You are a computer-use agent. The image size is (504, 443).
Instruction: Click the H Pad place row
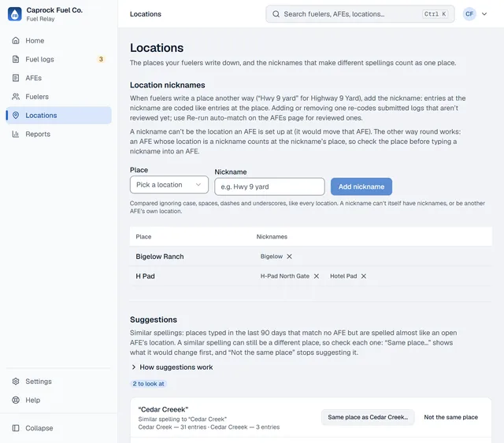310,276
